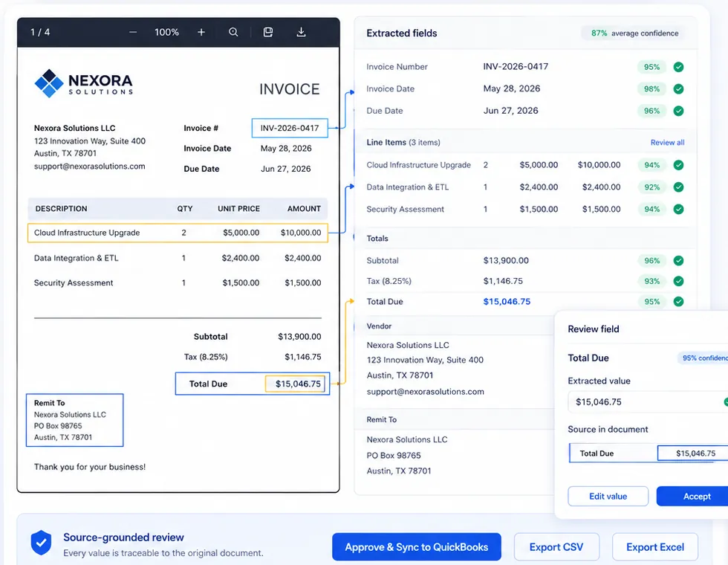Click the check for Data Integration & ETL row

click(x=678, y=187)
